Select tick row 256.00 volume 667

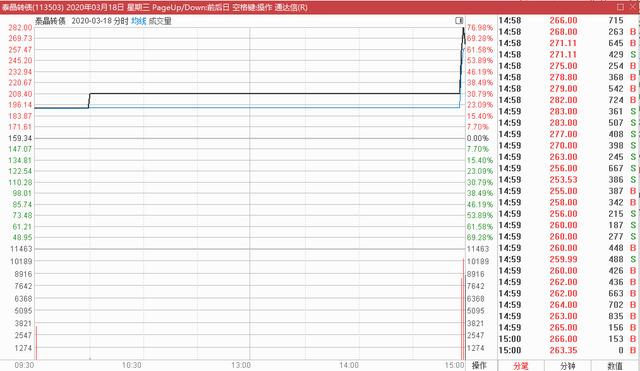[x=568, y=169]
